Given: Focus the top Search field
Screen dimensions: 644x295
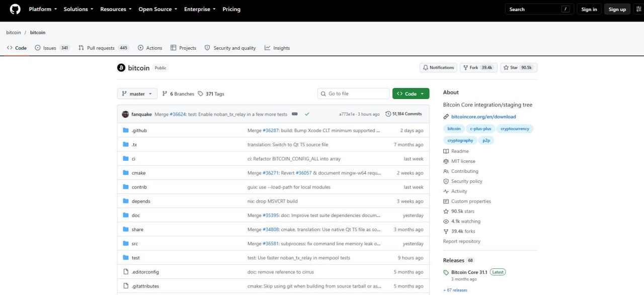Looking at the screenshot, I should (539, 9).
